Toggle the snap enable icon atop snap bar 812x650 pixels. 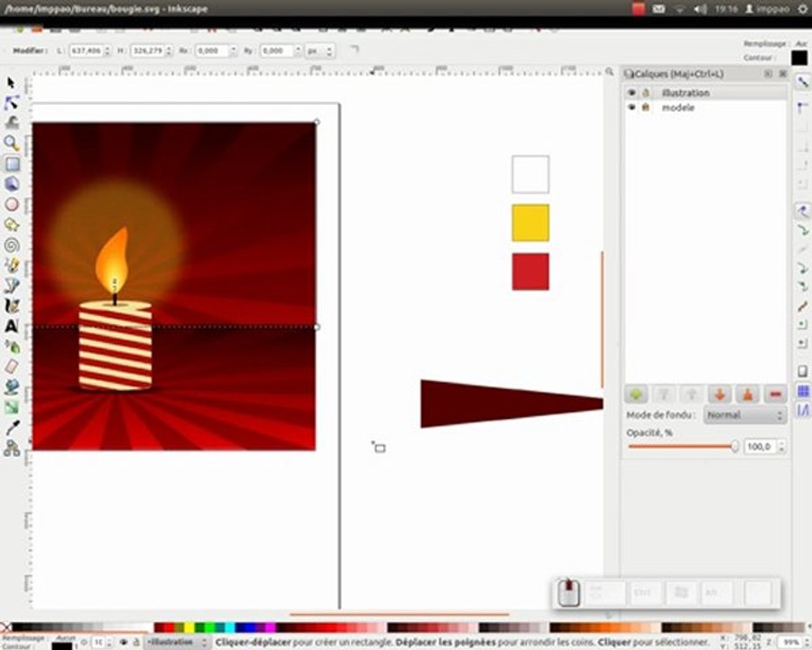[803, 82]
